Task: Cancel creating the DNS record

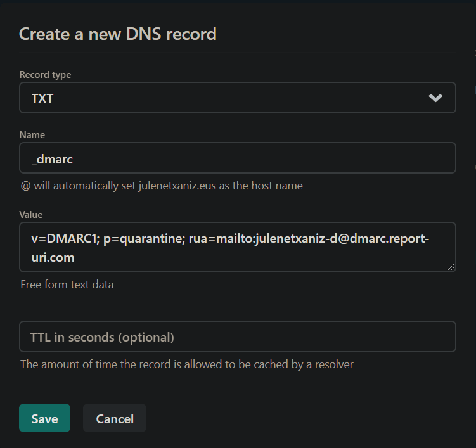Action: point(115,418)
